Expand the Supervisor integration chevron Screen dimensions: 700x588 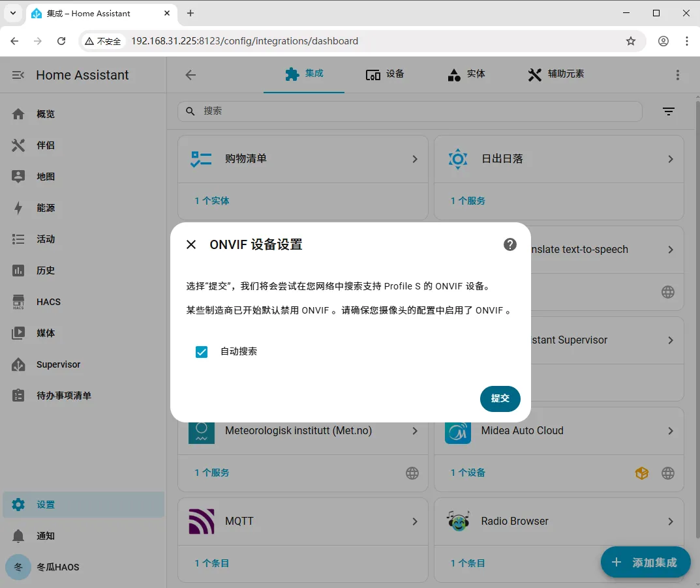point(671,340)
